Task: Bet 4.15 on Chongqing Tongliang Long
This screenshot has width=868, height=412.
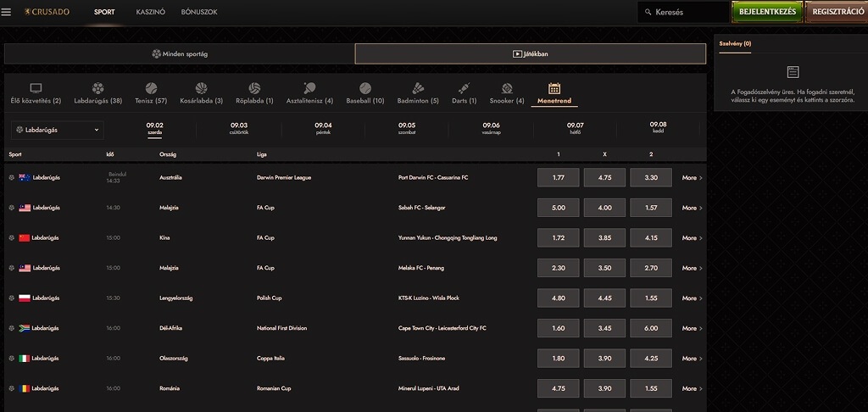Action: click(651, 238)
